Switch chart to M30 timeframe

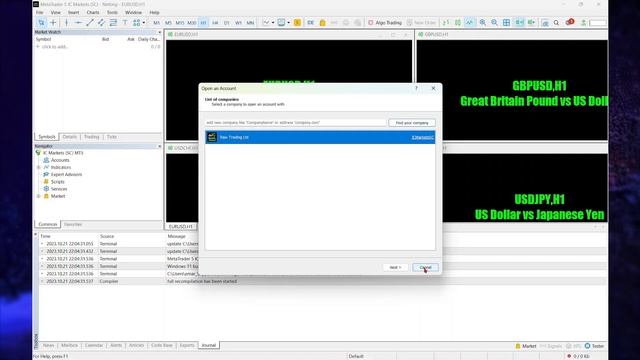coord(191,23)
